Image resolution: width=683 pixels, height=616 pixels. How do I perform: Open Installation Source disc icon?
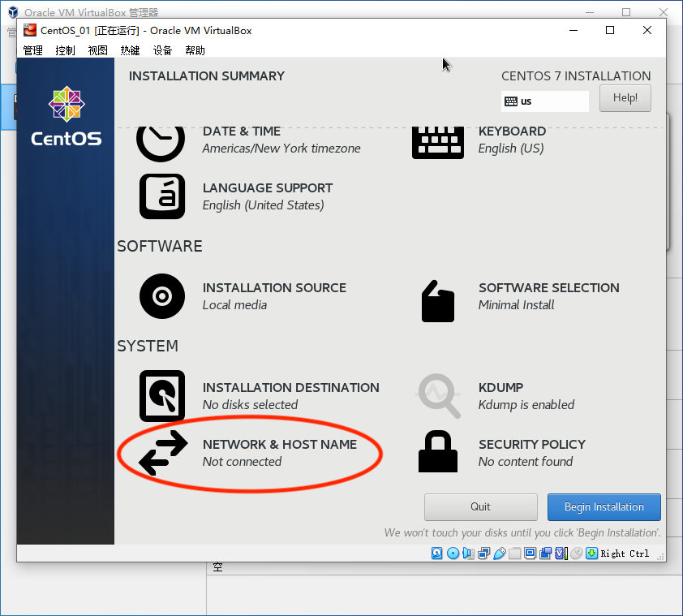(162, 296)
